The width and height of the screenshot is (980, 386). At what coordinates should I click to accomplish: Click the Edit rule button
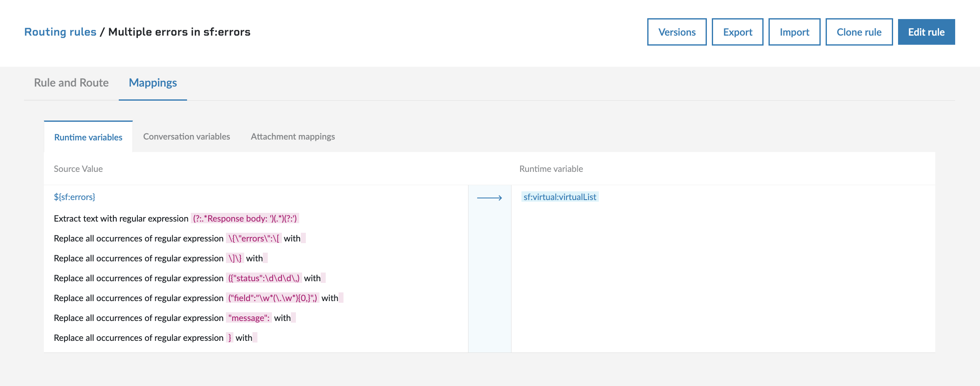[x=926, y=32]
